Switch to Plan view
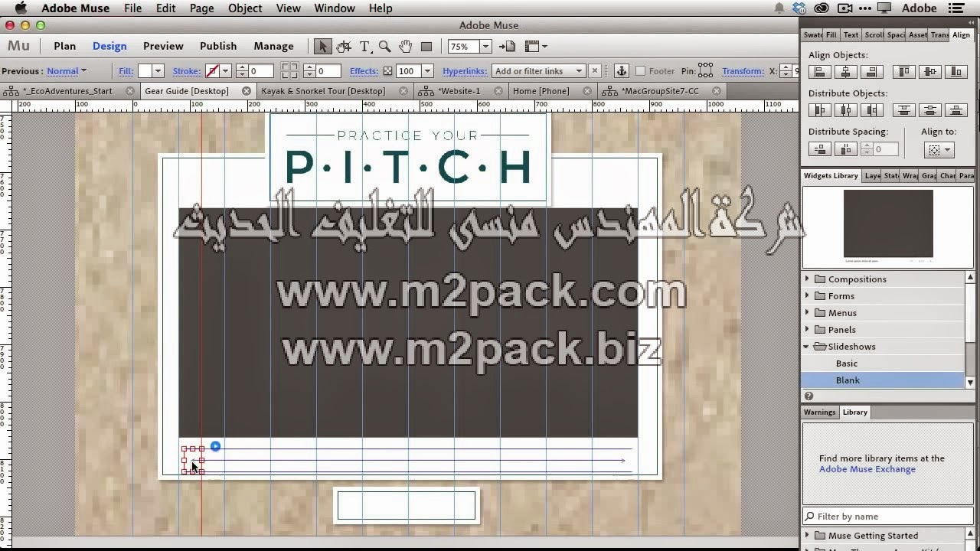Screen dimensions: 980x551 click(64, 47)
